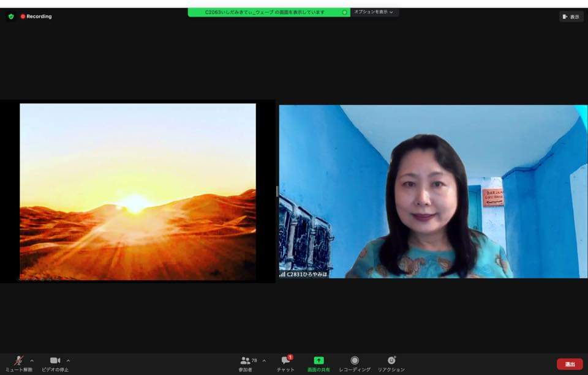Unmute the microphone (ミュート解除)
588x375 pixels.
18,361
